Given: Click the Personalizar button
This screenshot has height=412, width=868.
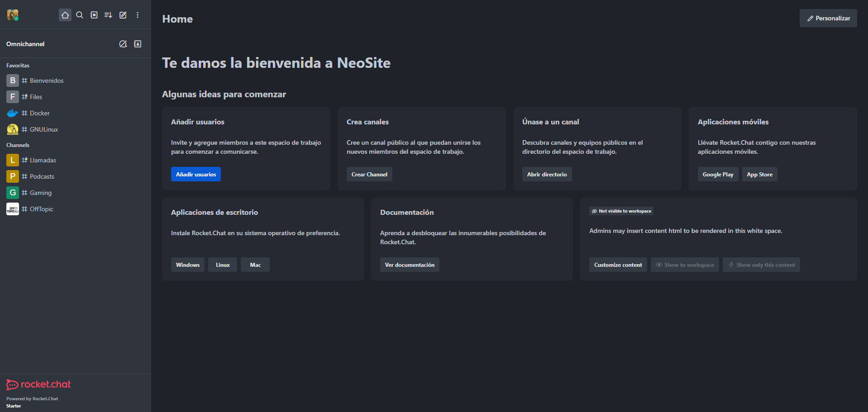Looking at the screenshot, I should [828, 18].
